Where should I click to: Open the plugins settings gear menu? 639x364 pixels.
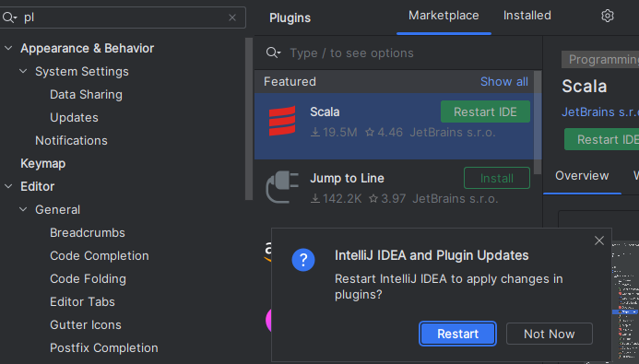tap(608, 16)
